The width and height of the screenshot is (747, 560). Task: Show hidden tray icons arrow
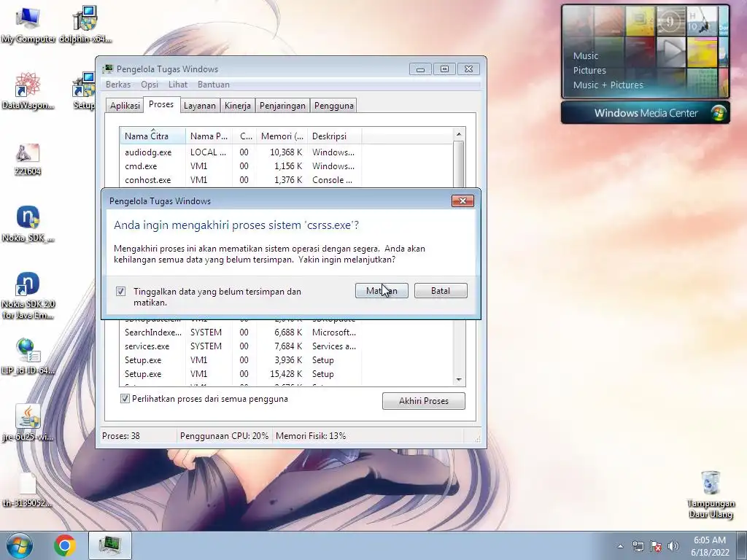pos(620,546)
